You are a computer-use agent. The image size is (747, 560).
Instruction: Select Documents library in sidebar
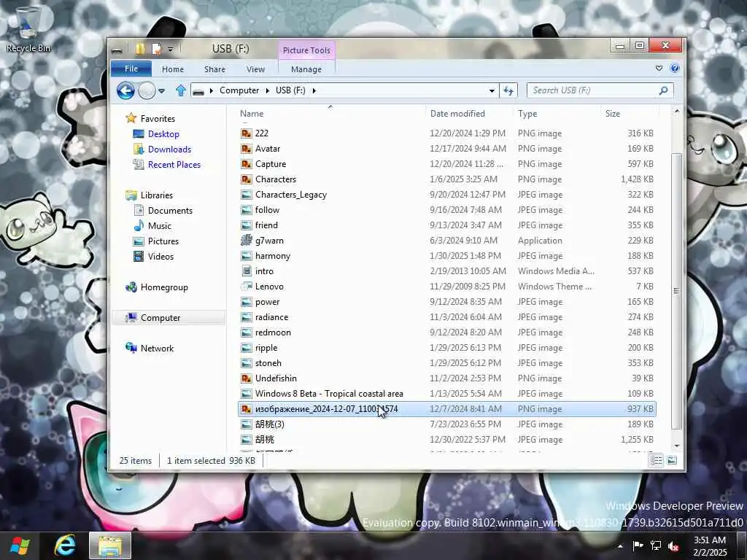point(170,211)
